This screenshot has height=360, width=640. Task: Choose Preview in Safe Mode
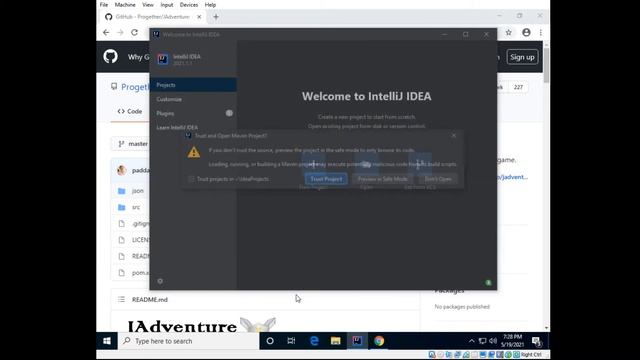point(382,179)
